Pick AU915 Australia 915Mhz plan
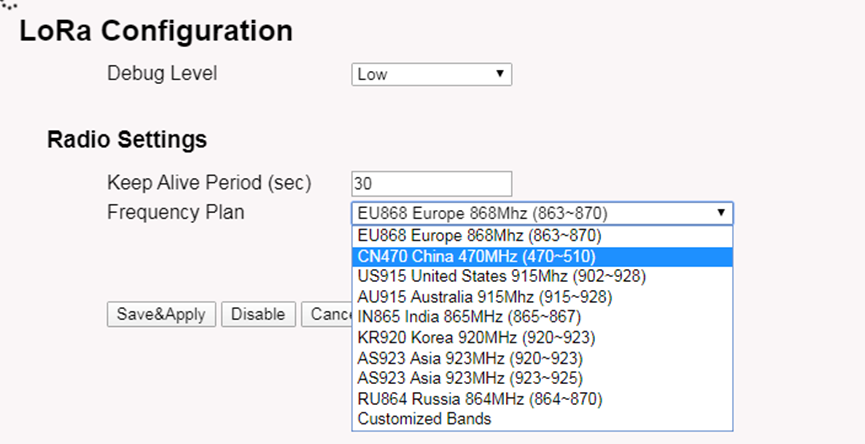This screenshot has width=865, height=444. (542, 297)
